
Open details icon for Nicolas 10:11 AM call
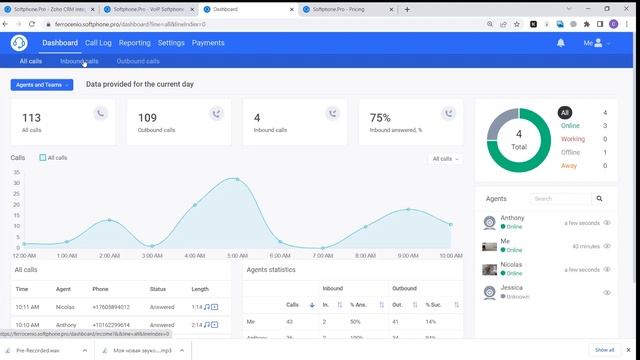point(215,307)
